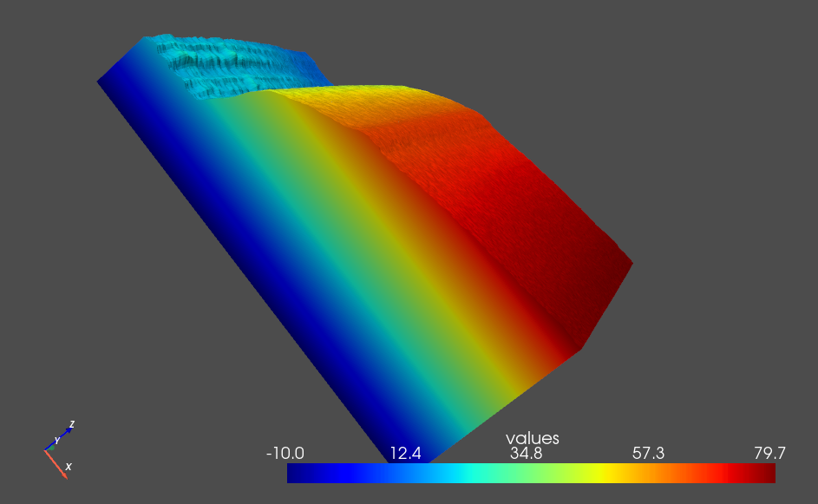Click the 'values' scalar bar title
The image size is (818, 504).
pos(532,438)
